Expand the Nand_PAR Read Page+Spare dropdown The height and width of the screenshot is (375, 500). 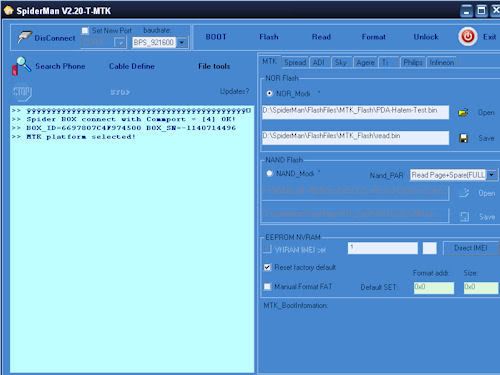click(492, 175)
